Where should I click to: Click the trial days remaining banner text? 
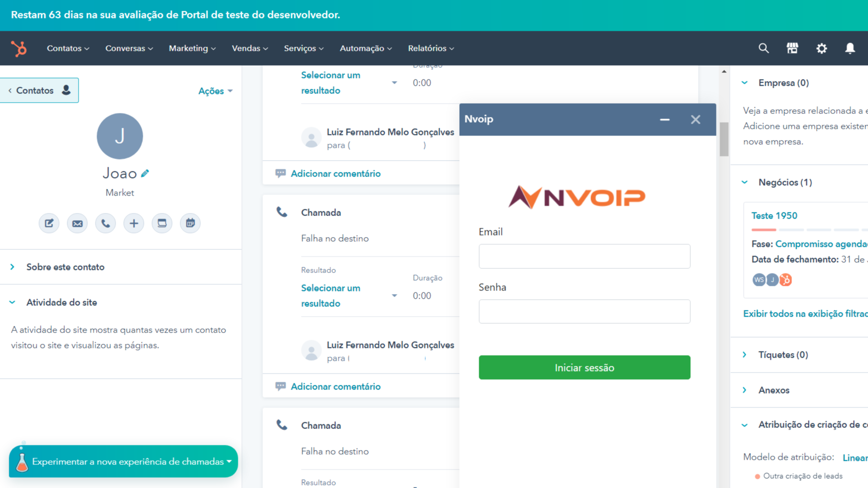click(x=176, y=15)
